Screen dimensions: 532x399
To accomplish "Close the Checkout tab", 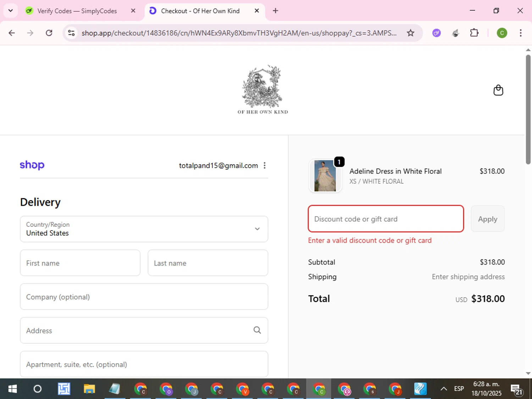I will [257, 11].
